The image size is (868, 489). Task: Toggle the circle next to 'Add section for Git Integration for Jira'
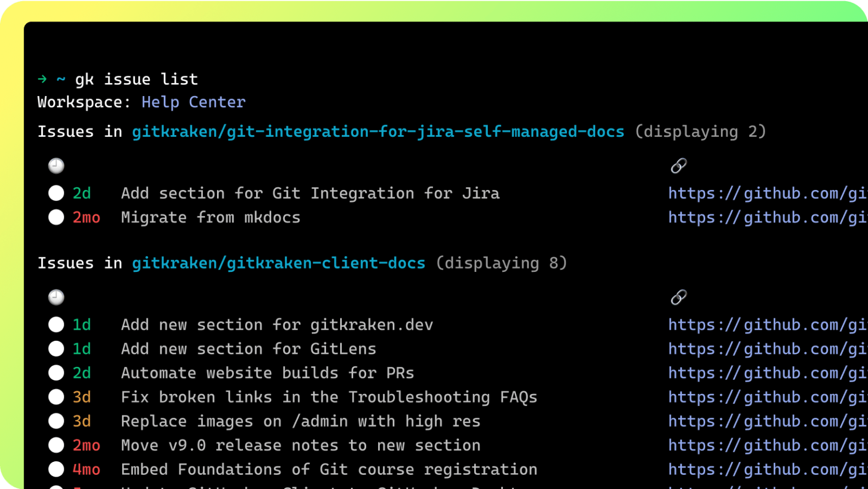tap(56, 193)
